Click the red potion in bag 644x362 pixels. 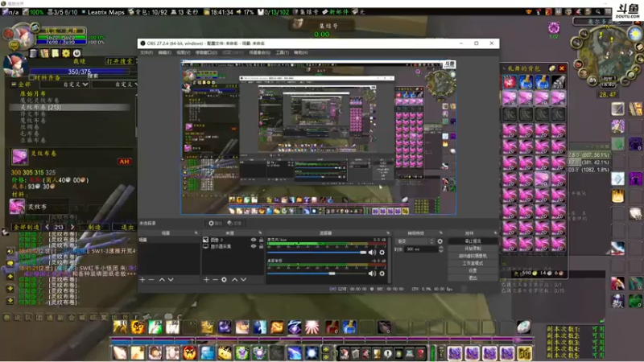510,82
